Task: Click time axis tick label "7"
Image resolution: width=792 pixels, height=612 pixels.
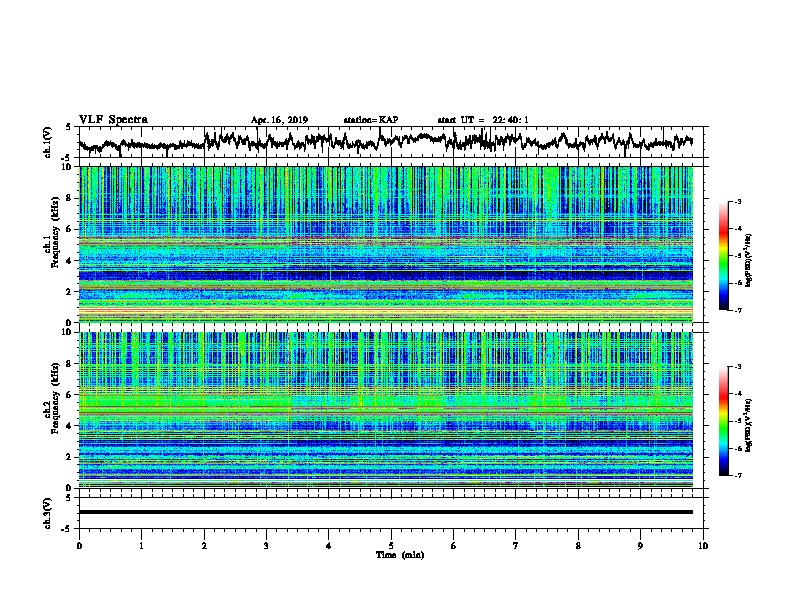Action: [x=516, y=546]
